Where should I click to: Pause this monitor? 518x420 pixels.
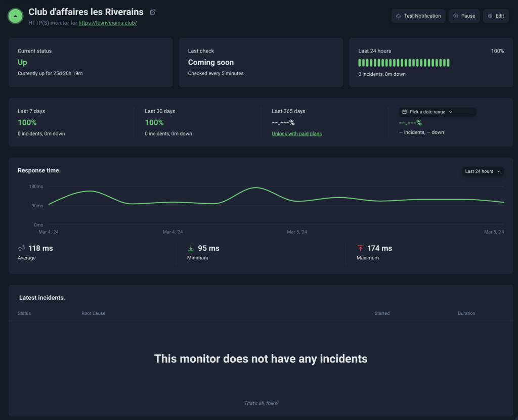pyautogui.click(x=464, y=16)
